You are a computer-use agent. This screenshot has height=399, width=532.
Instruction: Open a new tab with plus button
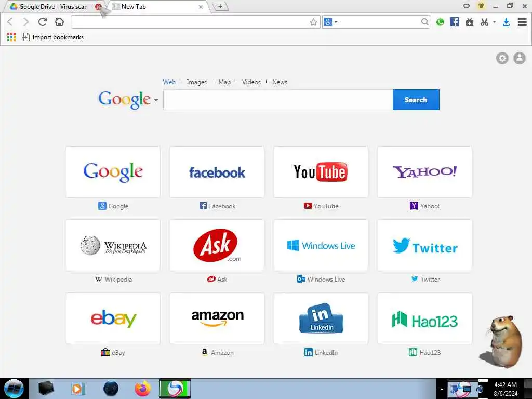tap(220, 6)
